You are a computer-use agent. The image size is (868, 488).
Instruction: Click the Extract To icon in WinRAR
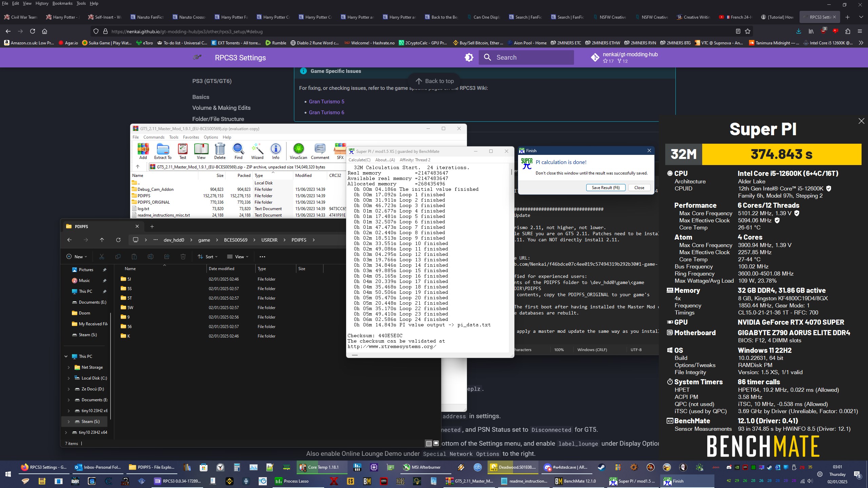(x=163, y=151)
